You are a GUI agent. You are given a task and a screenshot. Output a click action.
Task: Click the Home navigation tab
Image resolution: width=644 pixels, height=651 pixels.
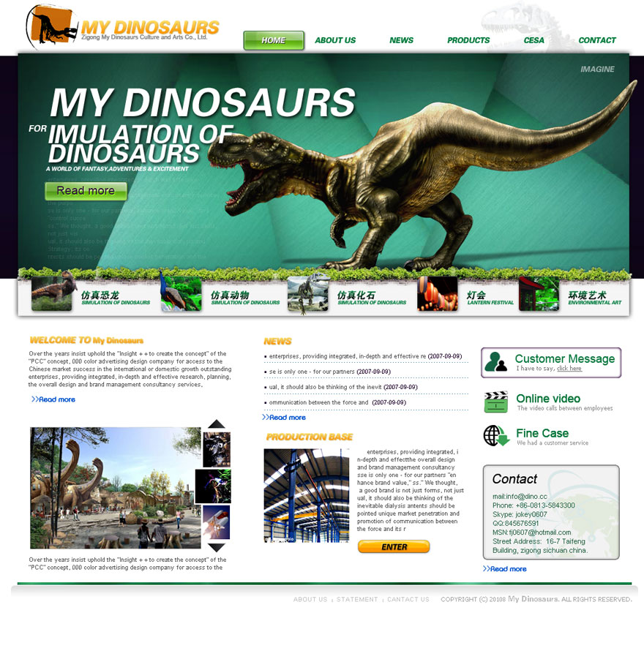click(x=274, y=41)
